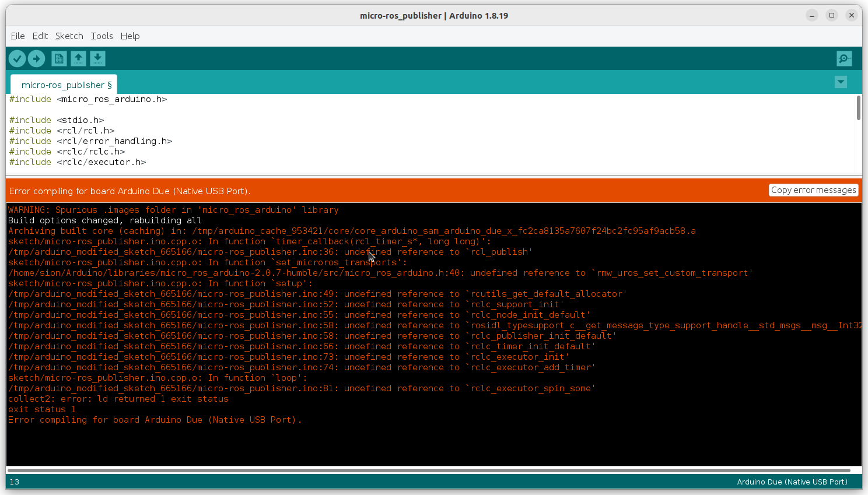This screenshot has width=868, height=495.
Task: Click the 'Archiving built core' console line
Action: [x=352, y=231]
